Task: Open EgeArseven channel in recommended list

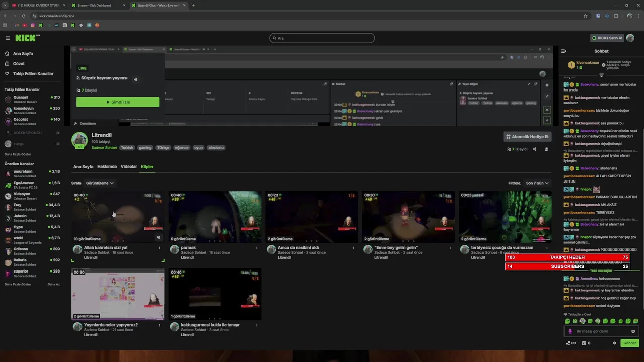Action: point(32,185)
